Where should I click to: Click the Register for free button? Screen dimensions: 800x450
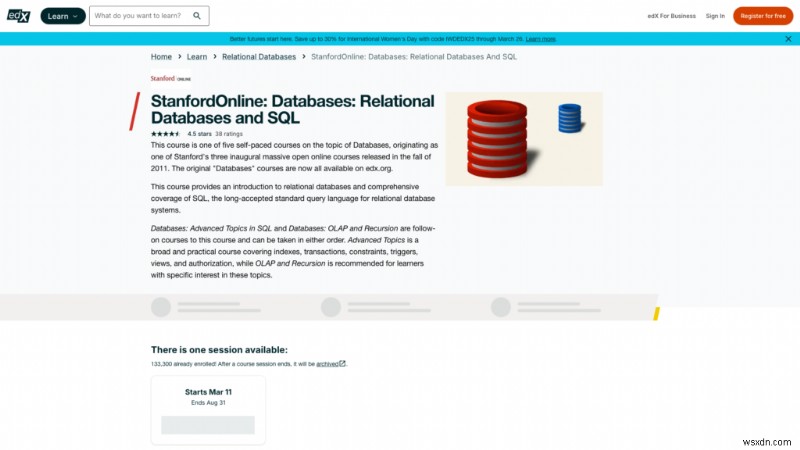click(x=763, y=16)
